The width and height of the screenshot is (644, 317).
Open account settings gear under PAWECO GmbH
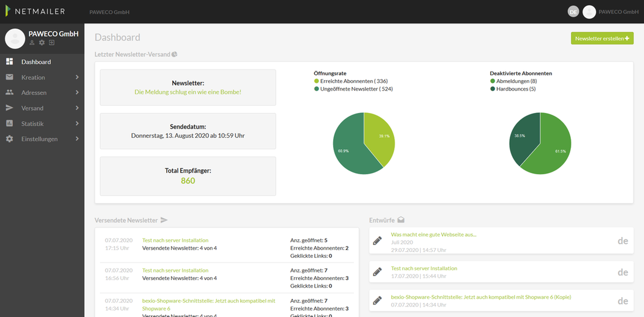pos(42,43)
